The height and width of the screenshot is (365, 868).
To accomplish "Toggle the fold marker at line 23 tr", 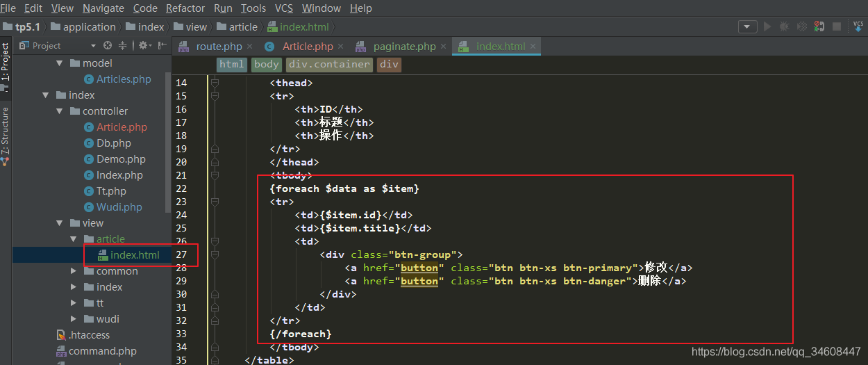I will pyautogui.click(x=215, y=202).
